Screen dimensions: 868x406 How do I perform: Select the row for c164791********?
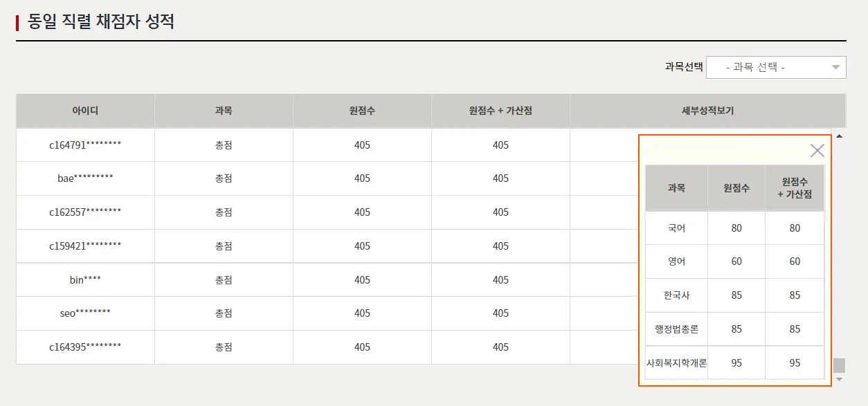point(85,145)
